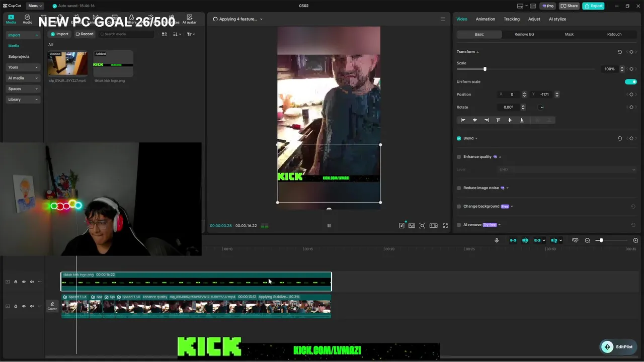Open the AI avatar tool

point(190,19)
